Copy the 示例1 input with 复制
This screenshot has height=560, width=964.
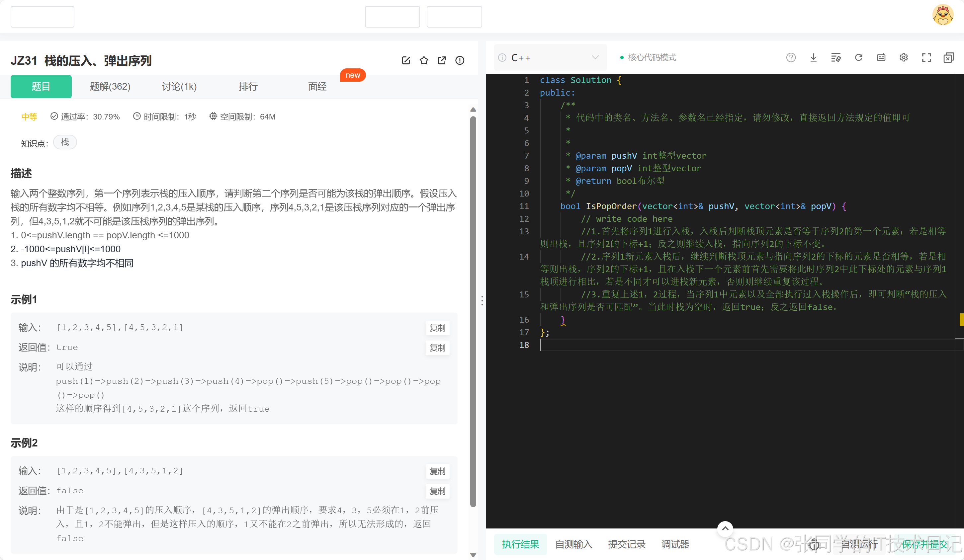pos(437,328)
